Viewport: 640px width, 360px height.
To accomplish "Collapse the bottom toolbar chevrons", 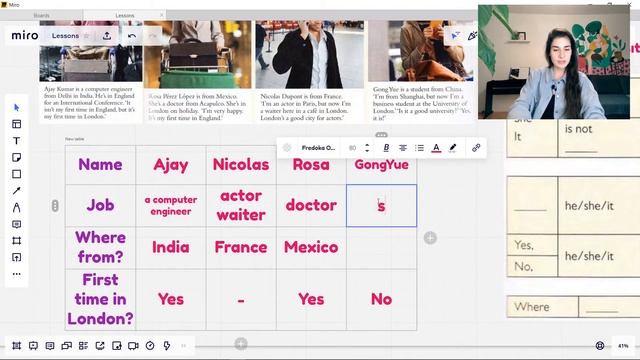I will click(184, 346).
